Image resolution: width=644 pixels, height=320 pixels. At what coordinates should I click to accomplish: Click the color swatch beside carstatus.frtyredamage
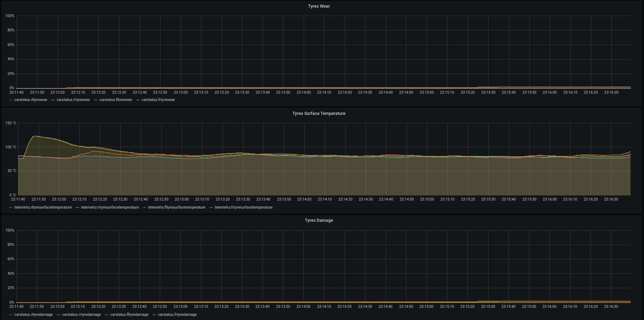point(154,315)
